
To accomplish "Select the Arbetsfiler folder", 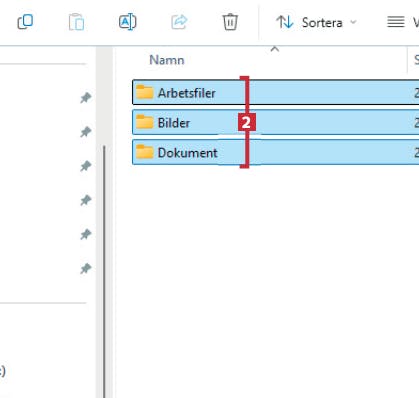I will point(275,92).
